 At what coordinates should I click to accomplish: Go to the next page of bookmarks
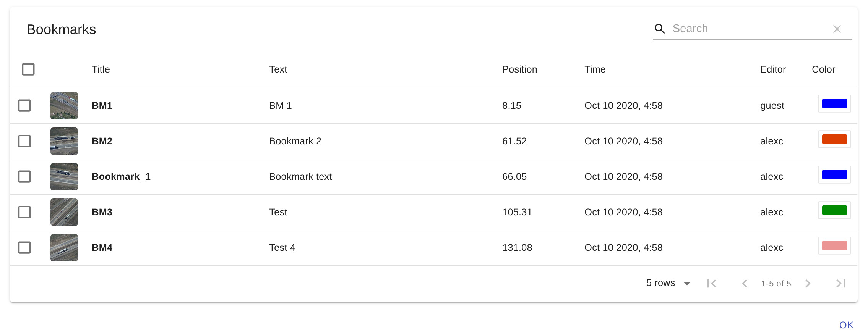point(808,283)
